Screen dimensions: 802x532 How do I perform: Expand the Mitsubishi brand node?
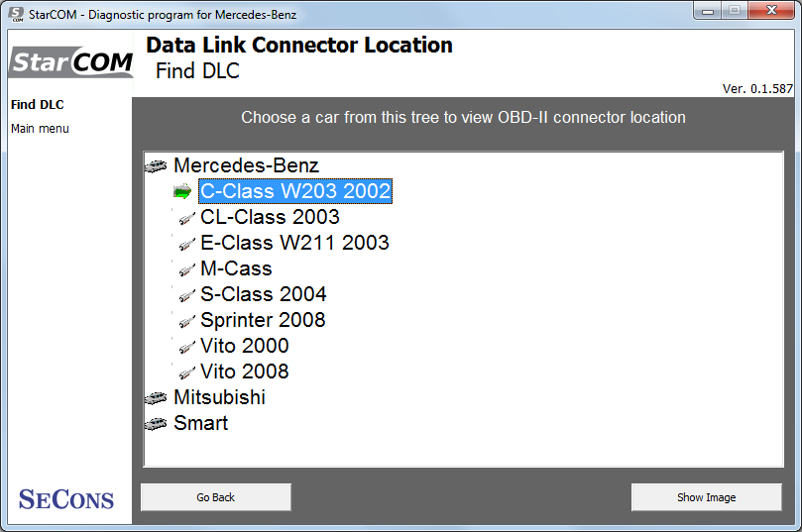click(219, 397)
